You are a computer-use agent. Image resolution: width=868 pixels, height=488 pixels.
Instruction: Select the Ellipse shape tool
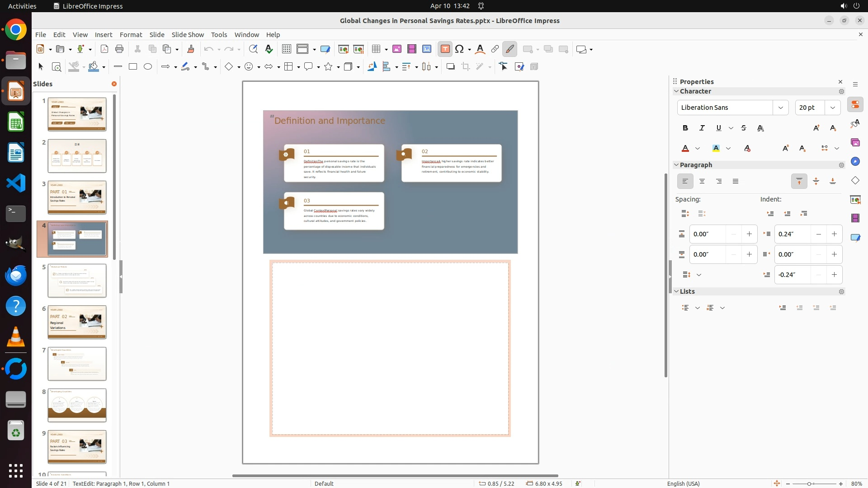(148, 67)
